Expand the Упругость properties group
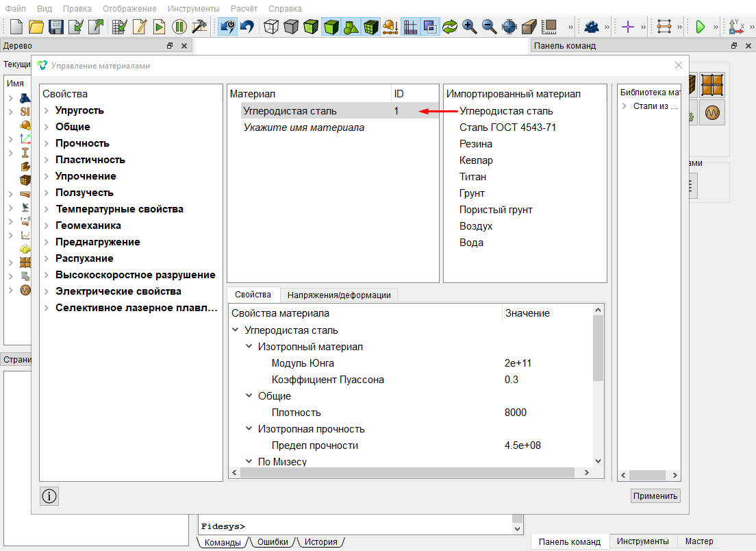The height and width of the screenshot is (551, 756). [x=47, y=110]
